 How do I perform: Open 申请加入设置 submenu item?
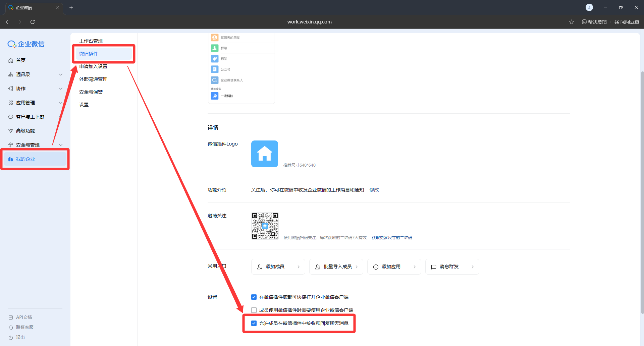click(93, 66)
